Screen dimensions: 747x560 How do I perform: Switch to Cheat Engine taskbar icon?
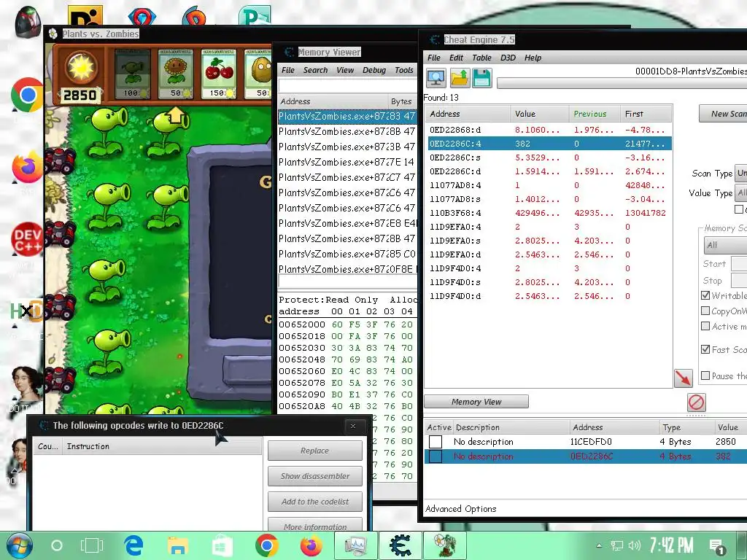(400, 545)
